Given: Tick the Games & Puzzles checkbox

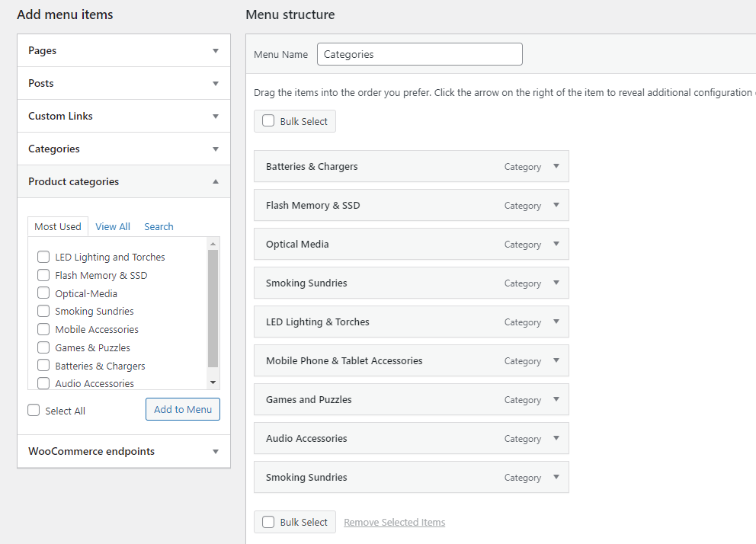Looking at the screenshot, I should (43, 347).
